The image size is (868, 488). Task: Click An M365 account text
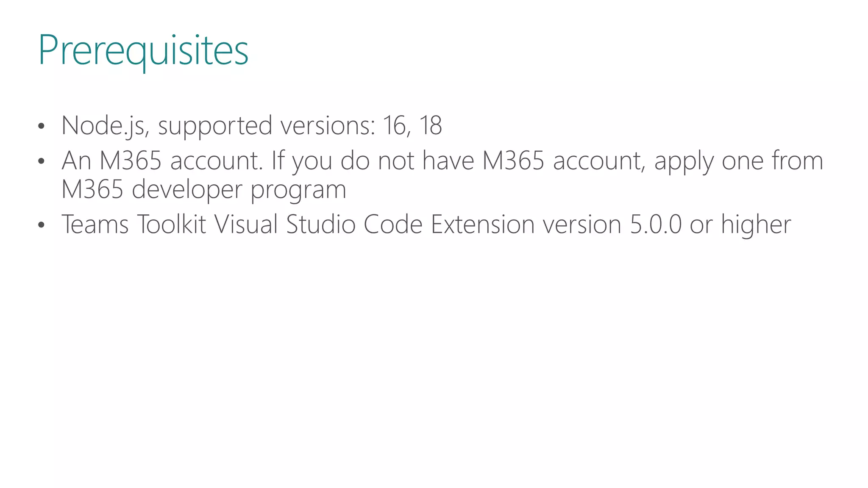pyautogui.click(x=162, y=161)
